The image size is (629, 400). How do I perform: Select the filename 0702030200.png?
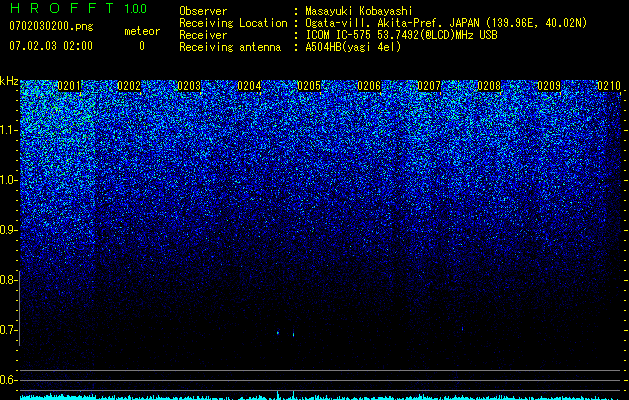pos(51,27)
